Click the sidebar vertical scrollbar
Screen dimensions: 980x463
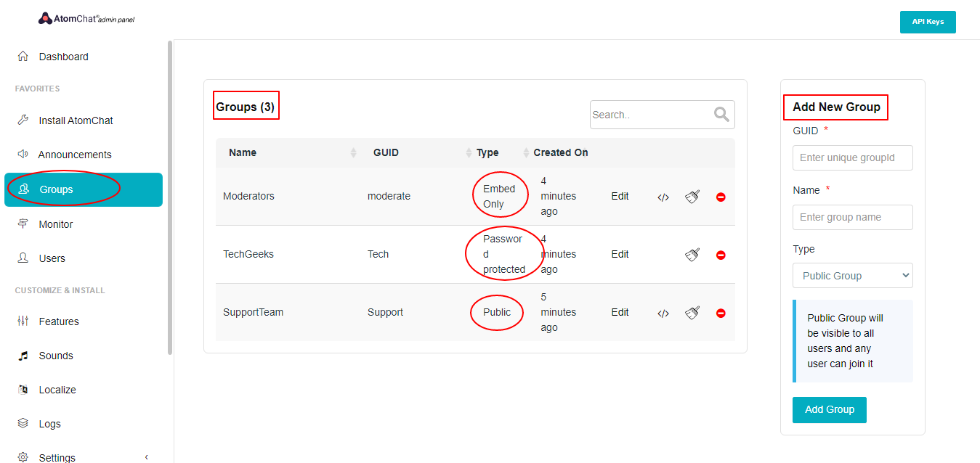click(x=170, y=197)
